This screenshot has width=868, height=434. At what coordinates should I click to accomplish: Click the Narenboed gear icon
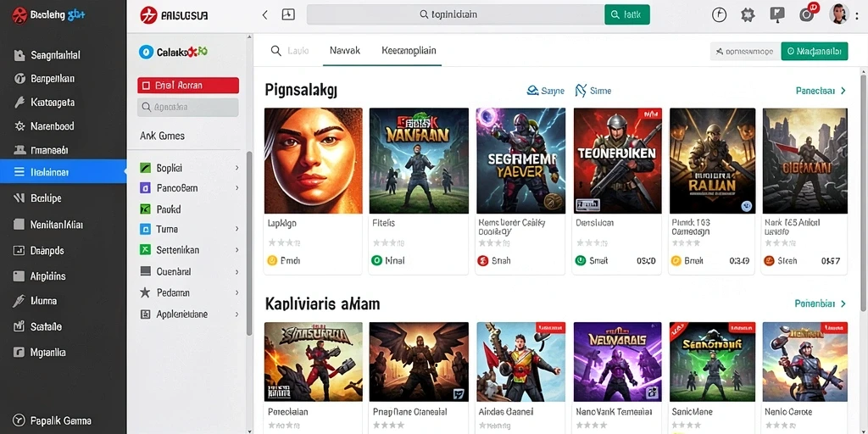[19, 126]
